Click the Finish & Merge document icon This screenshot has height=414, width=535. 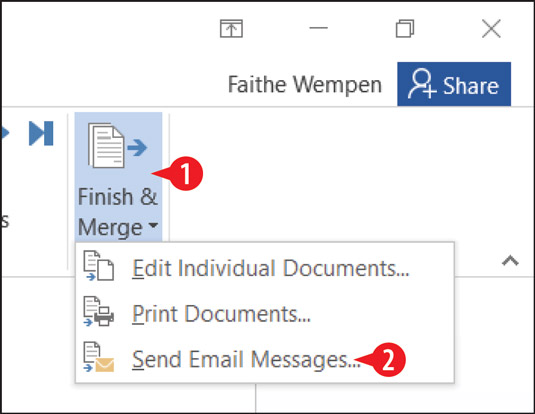coord(117,146)
